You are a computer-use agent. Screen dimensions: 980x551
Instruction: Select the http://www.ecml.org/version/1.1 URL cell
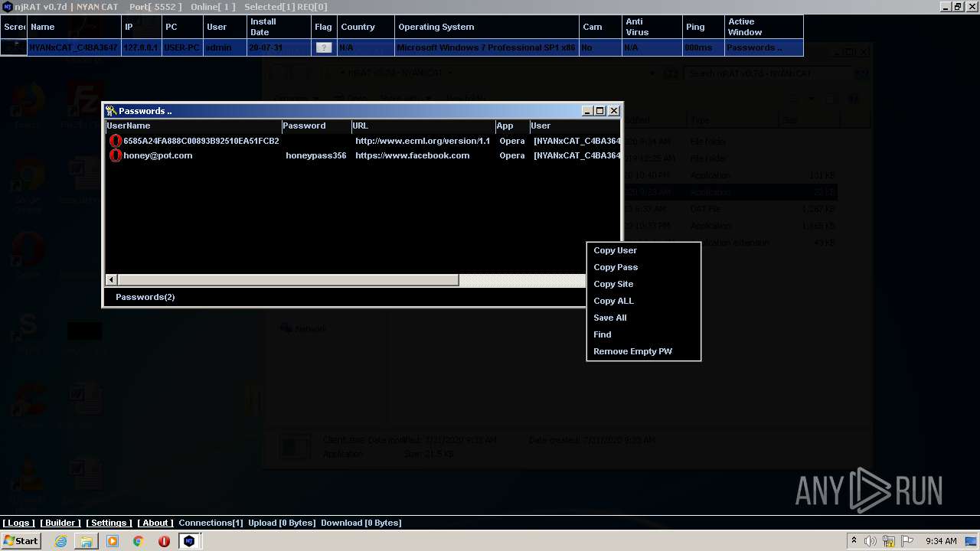coord(423,141)
